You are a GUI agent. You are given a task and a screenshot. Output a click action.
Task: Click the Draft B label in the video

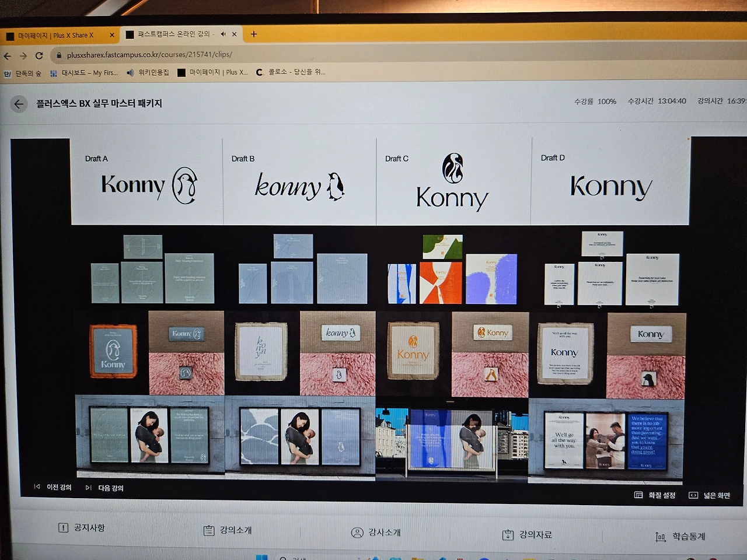(243, 159)
